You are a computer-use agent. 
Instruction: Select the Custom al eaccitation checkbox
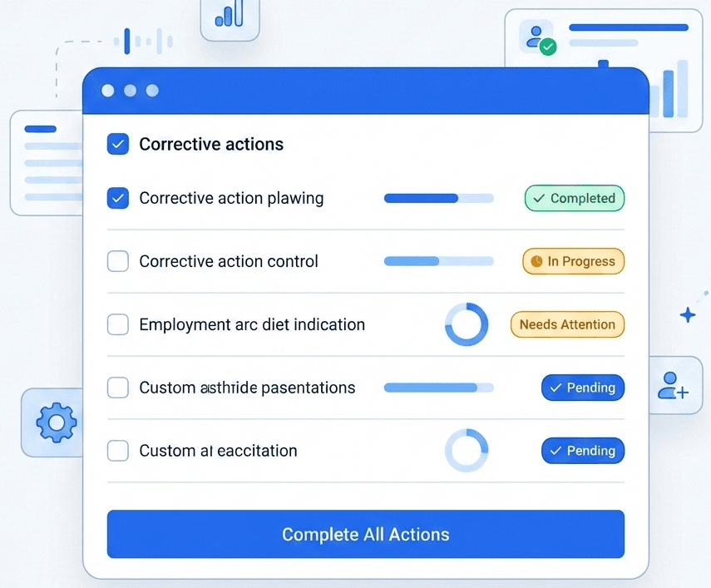[118, 451]
